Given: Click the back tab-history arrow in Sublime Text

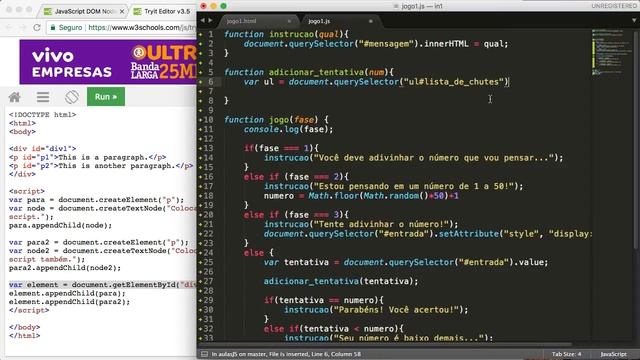Looking at the screenshot, I should pyautogui.click(x=202, y=20).
